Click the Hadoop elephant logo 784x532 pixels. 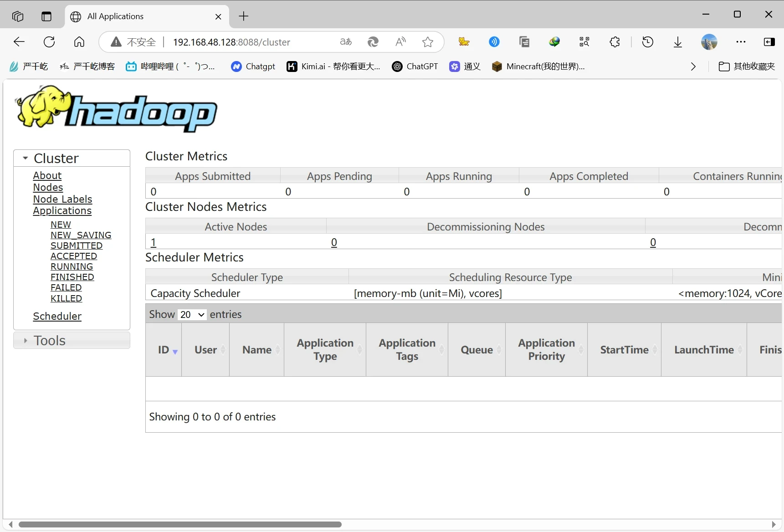[117, 108]
